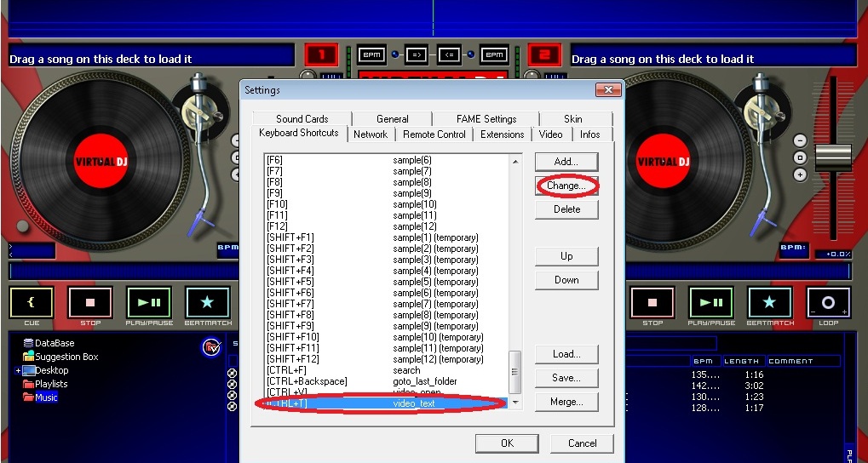Move shortcut Up in the list
868x463 pixels.
(566, 257)
